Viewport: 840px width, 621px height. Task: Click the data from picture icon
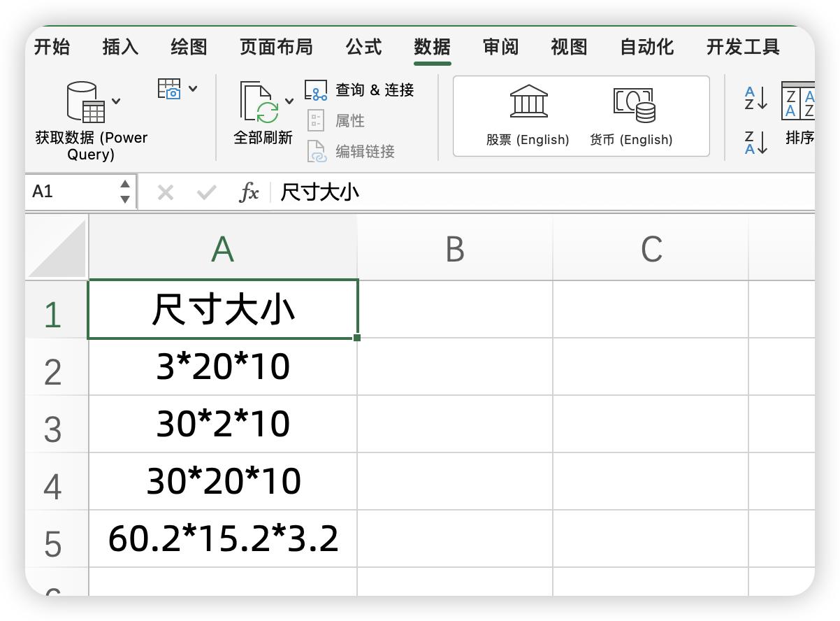[x=170, y=89]
